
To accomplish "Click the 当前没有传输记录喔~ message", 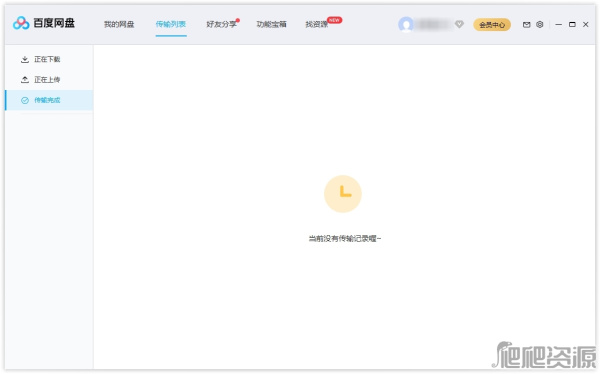I will [345, 238].
